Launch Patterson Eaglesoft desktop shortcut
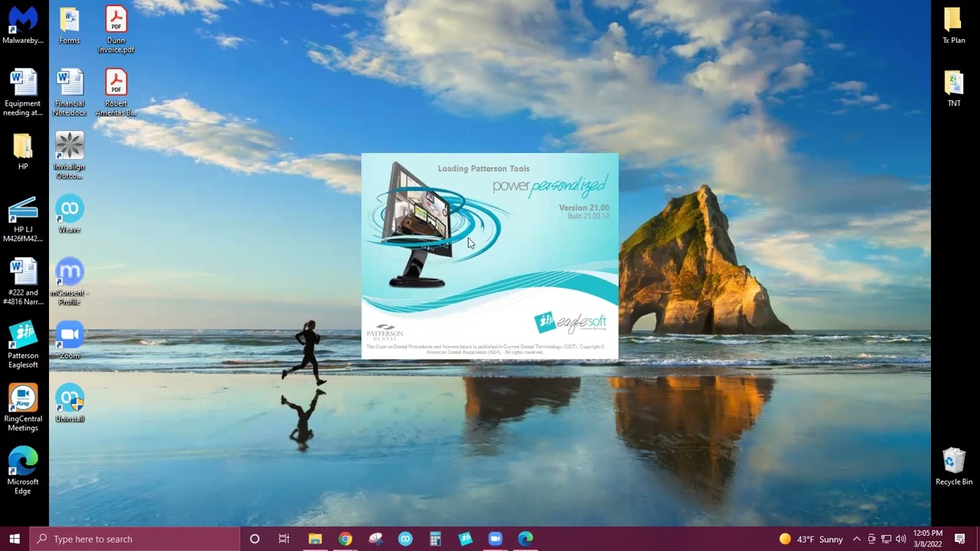The width and height of the screenshot is (980, 551). [x=23, y=345]
